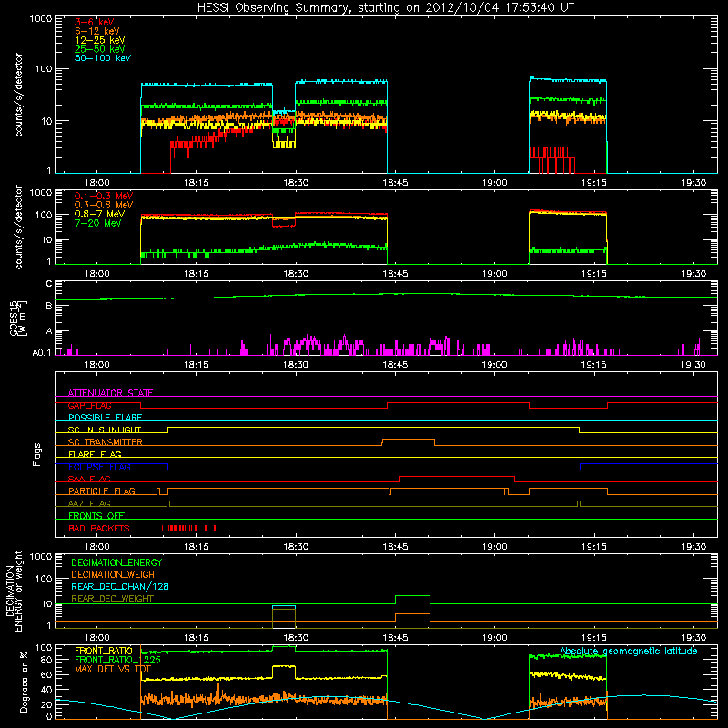The width and height of the screenshot is (728, 728).
Task: Click the GAP_FLAG label
Action: pos(89,405)
